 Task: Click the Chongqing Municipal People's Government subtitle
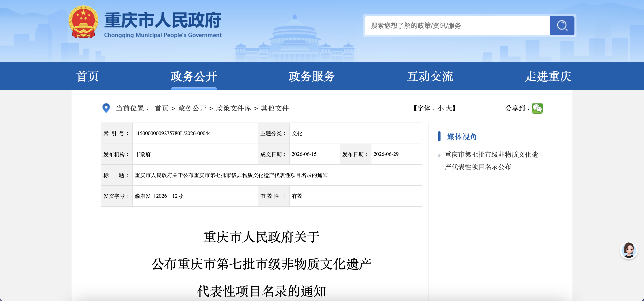pyautogui.click(x=163, y=35)
